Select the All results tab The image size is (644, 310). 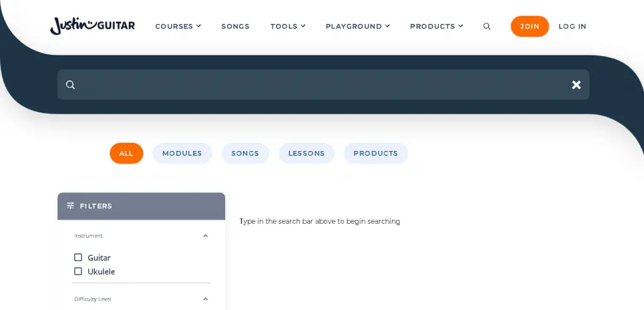126,153
